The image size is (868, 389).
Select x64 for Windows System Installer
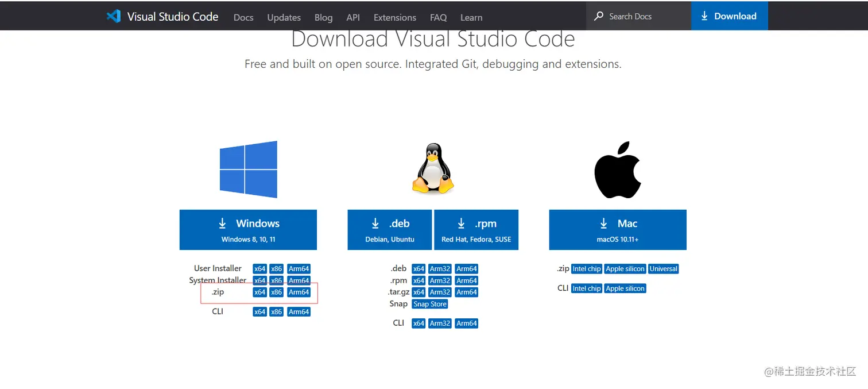tap(260, 280)
